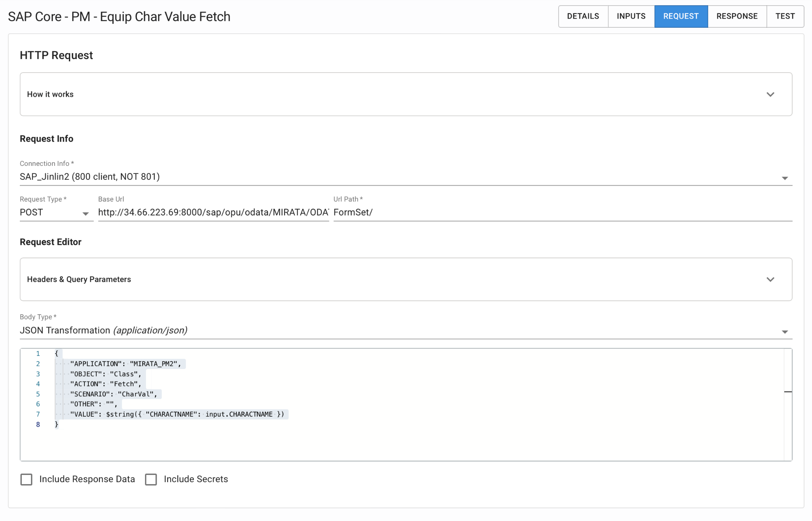Image resolution: width=812 pixels, height=521 pixels.
Task: Click the Base Url field
Action: (x=213, y=212)
